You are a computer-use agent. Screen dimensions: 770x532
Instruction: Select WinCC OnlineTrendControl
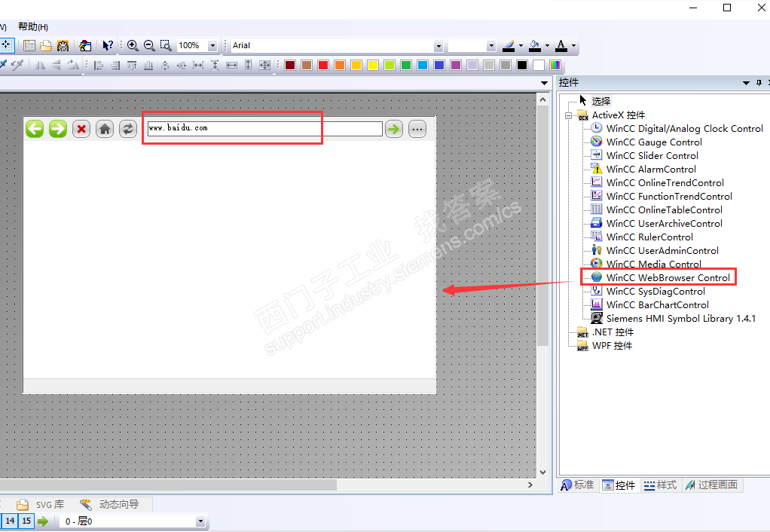[665, 183]
